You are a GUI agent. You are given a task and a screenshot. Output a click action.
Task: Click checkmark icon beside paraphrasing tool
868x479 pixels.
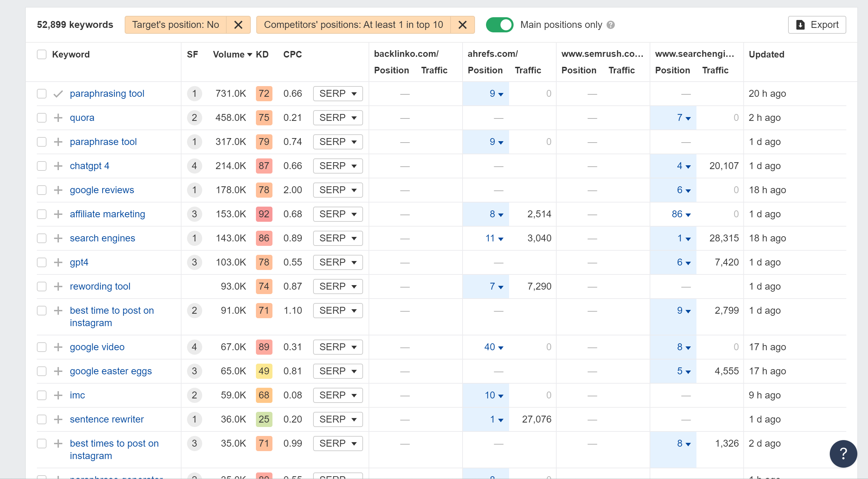(58, 94)
